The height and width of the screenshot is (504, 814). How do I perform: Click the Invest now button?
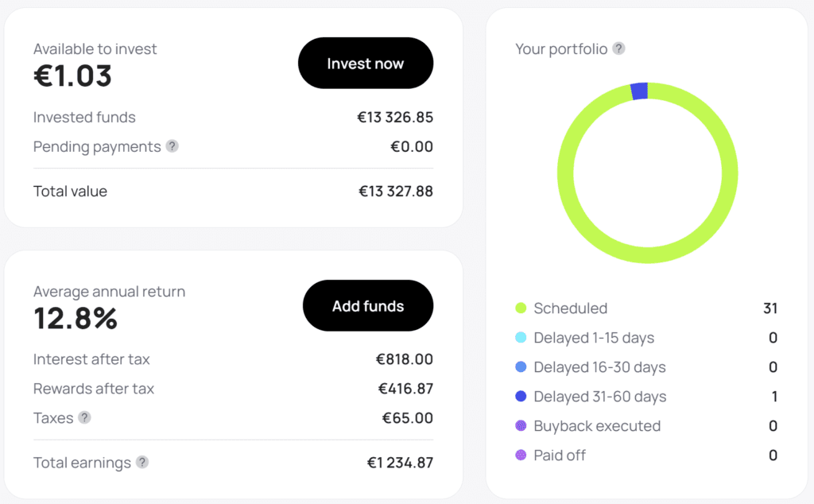click(366, 63)
